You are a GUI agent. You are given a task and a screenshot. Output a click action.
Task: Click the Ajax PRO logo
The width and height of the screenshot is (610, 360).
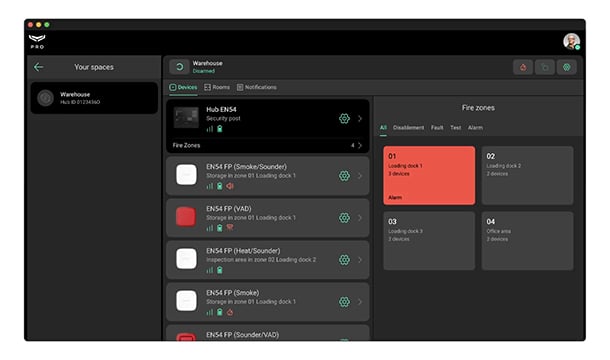37,41
